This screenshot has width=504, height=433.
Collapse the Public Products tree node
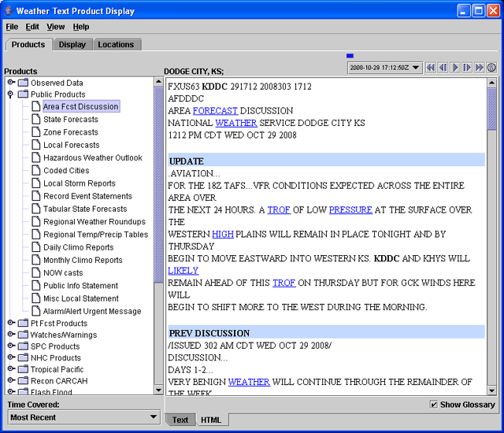click(x=11, y=94)
